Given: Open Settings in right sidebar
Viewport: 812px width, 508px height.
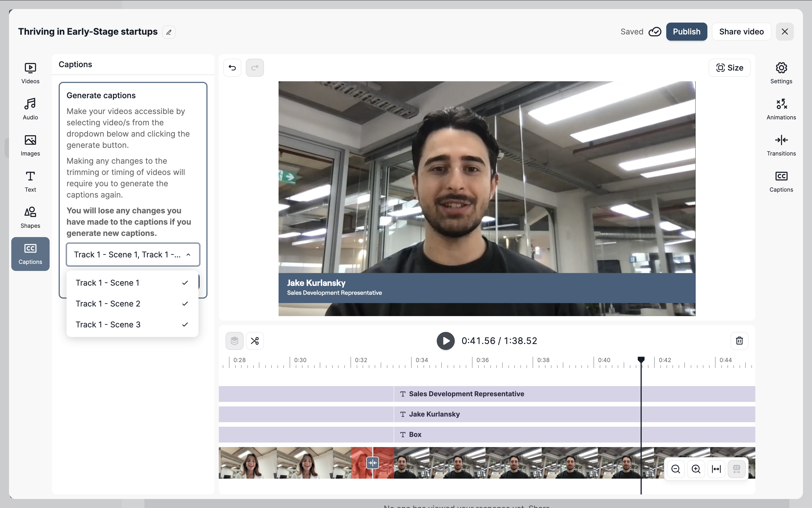Looking at the screenshot, I should coord(781,73).
